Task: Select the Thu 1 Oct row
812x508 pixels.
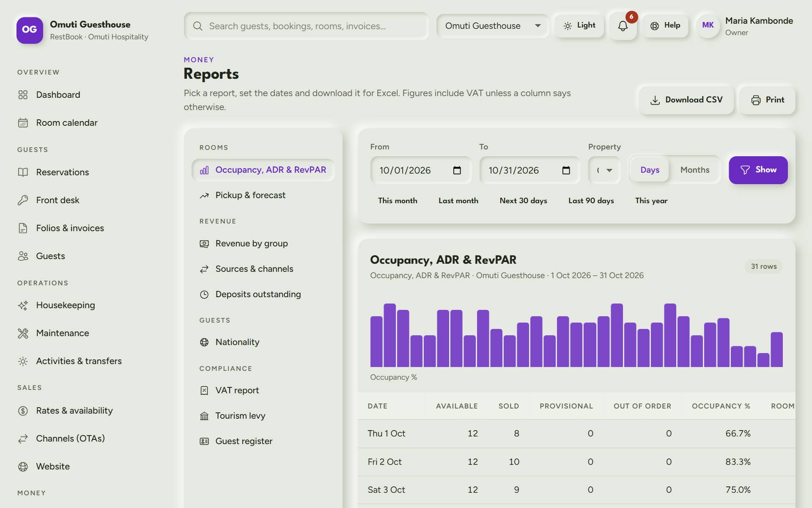Action: (576, 433)
